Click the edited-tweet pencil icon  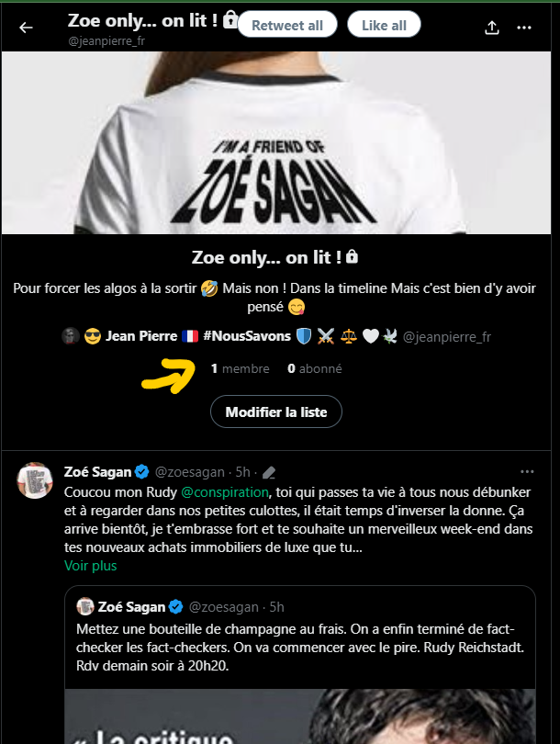[x=270, y=473]
